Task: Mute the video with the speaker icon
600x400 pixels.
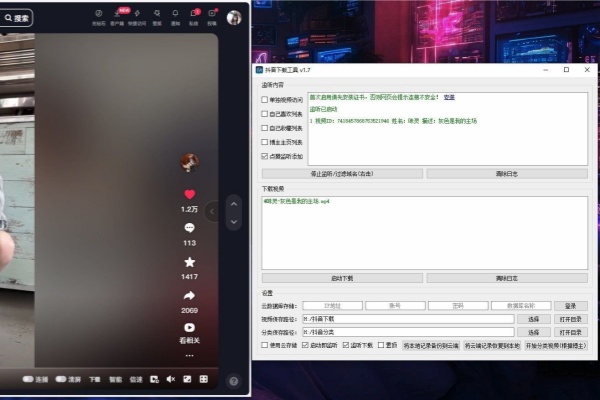Action: point(170,379)
